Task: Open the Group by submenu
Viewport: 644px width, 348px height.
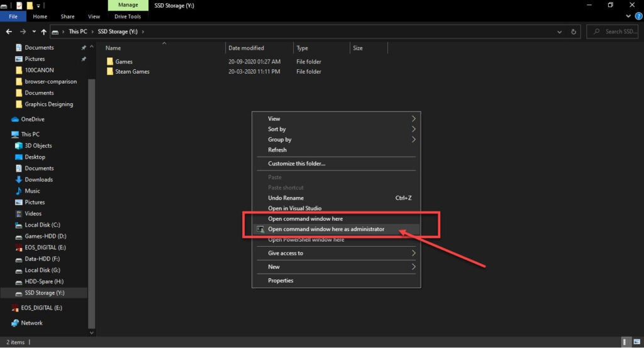Action: [x=336, y=139]
